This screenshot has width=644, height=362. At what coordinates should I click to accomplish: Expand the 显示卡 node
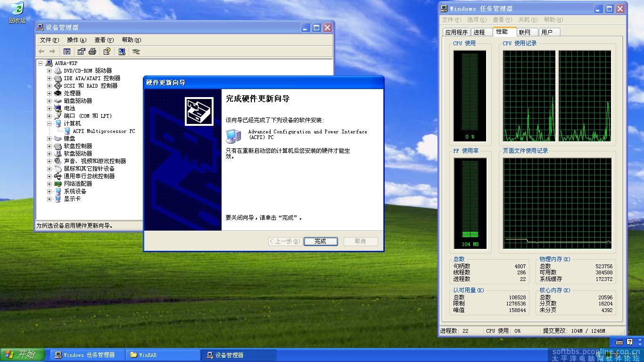pos(49,199)
